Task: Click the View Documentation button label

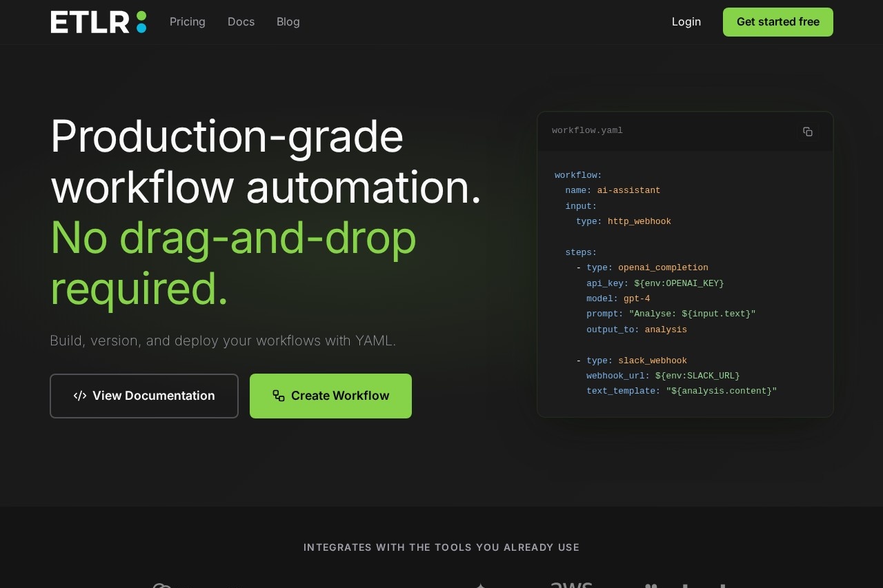Action: click(154, 396)
